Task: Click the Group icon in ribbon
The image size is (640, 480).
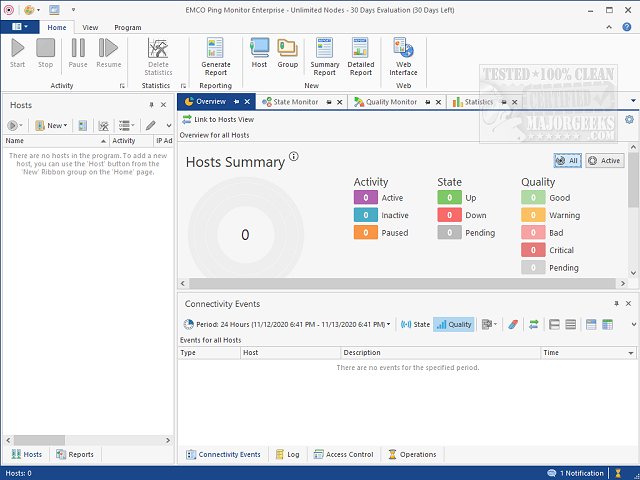Action: point(287,52)
